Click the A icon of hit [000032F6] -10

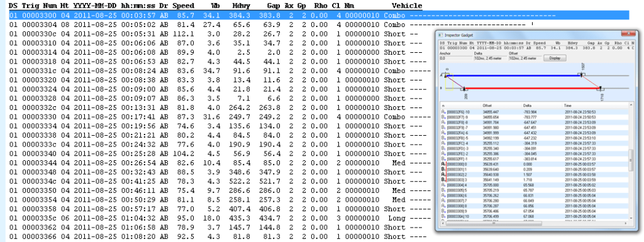tap(443, 112)
